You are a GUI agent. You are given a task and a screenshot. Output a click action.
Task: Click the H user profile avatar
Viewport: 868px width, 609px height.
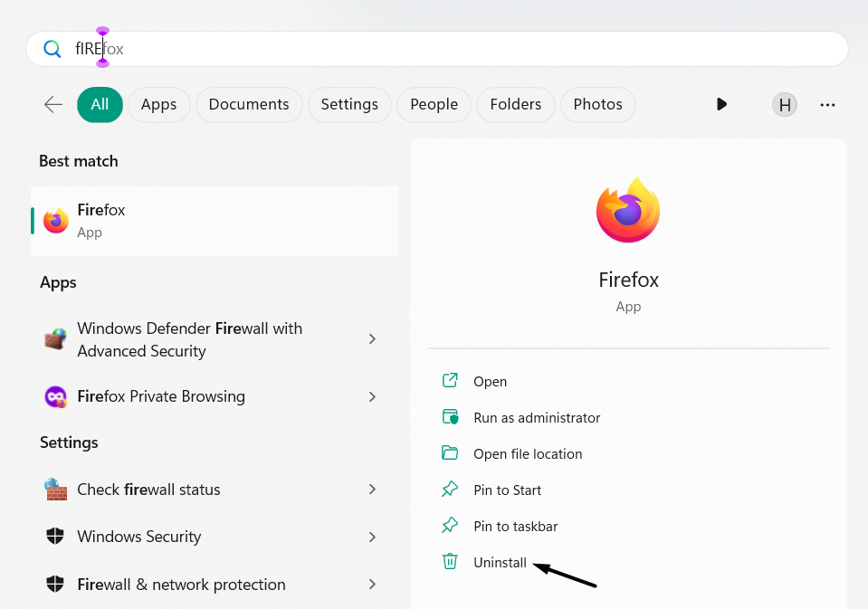(x=785, y=105)
